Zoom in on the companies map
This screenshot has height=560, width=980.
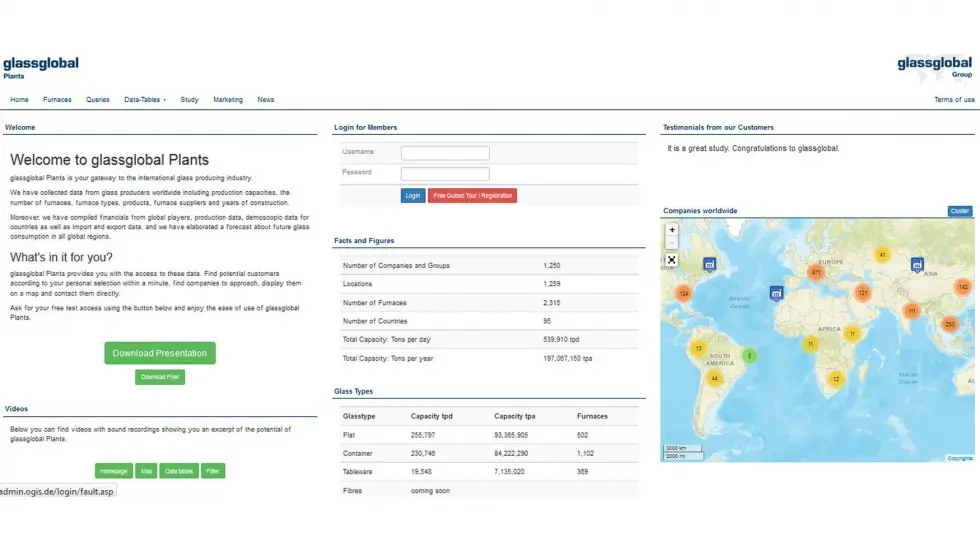[x=672, y=230]
